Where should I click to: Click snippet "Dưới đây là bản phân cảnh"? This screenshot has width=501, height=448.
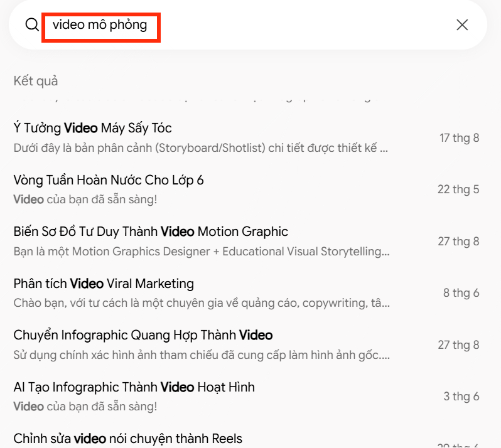(x=201, y=148)
